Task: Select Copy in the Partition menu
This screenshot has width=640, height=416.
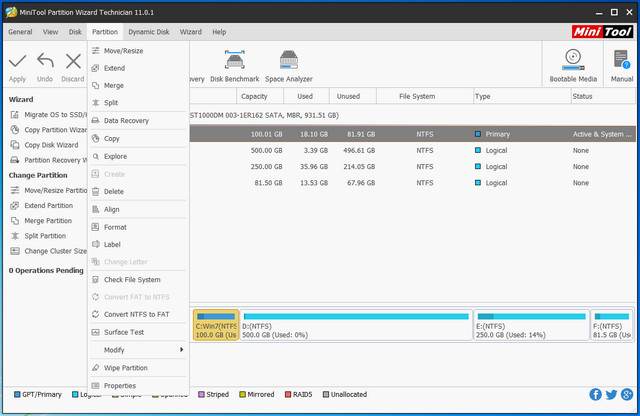Action: [138, 138]
